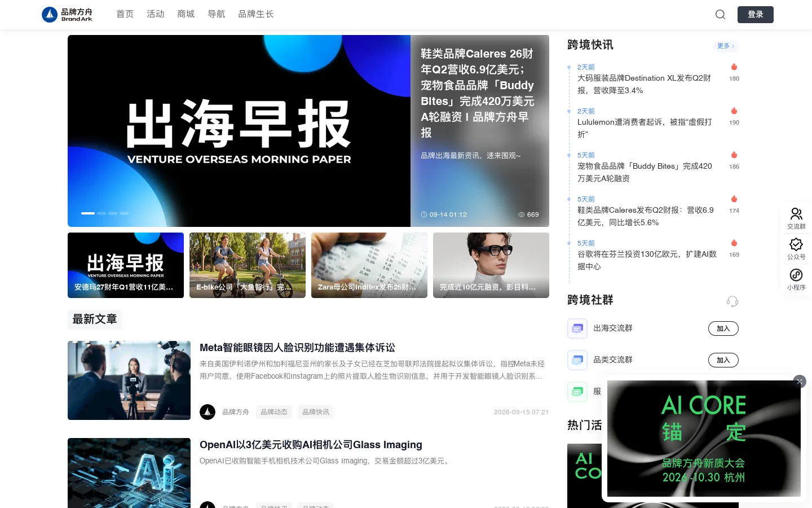
Task: Open the 品牌生长 menu item
Action: pyautogui.click(x=255, y=14)
